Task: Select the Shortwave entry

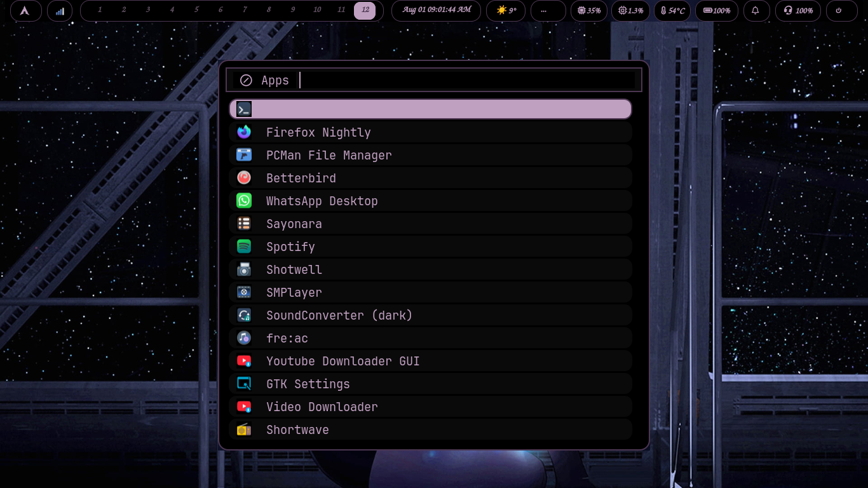Action: pyautogui.click(x=431, y=430)
